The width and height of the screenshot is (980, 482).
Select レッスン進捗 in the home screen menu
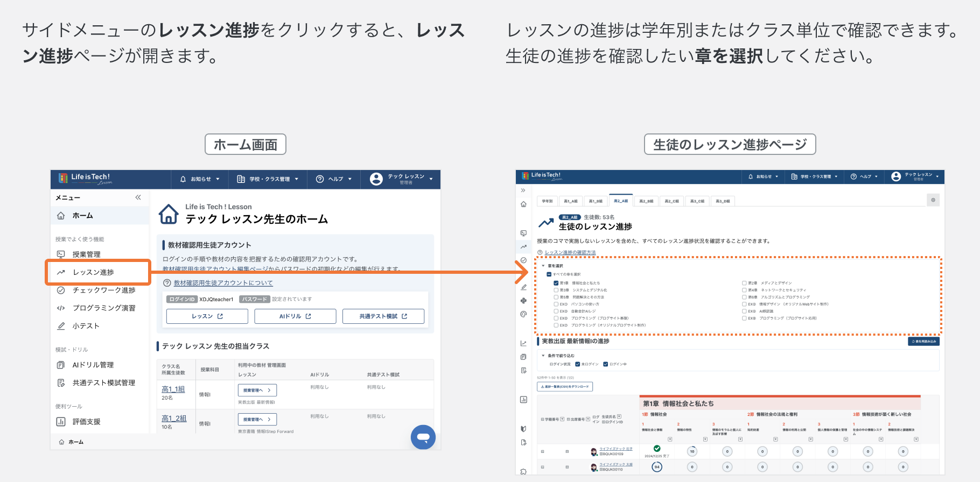(97, 272)
